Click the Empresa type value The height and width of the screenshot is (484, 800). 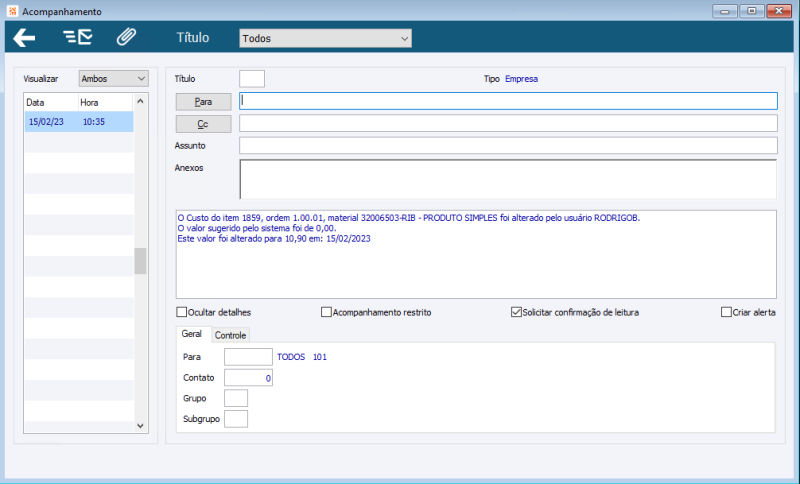tap(521, 79)
